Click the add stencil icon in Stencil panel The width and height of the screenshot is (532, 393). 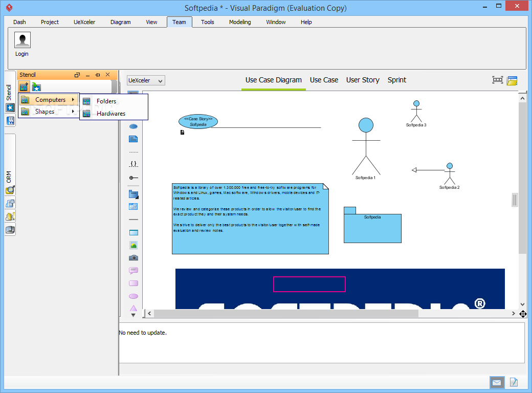pos(24,87)
